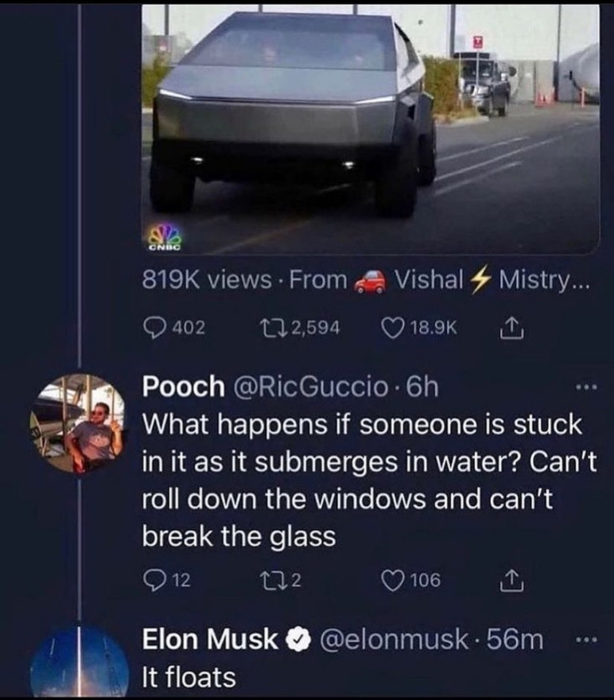Open more options on Pooch's tweet
This screenshot has height=700, width=614.
coord(583,388)
